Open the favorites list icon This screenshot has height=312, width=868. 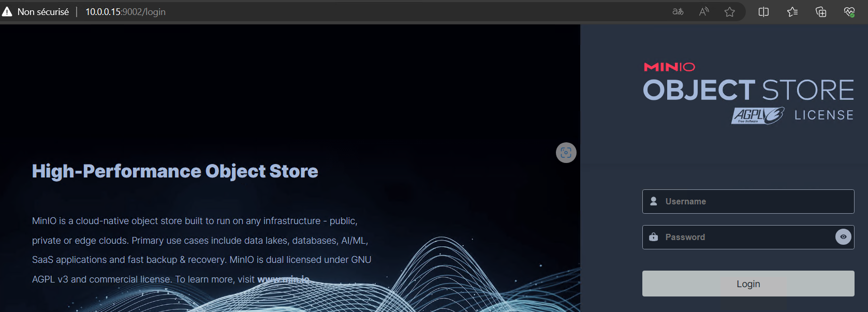(x=792, y=11)
